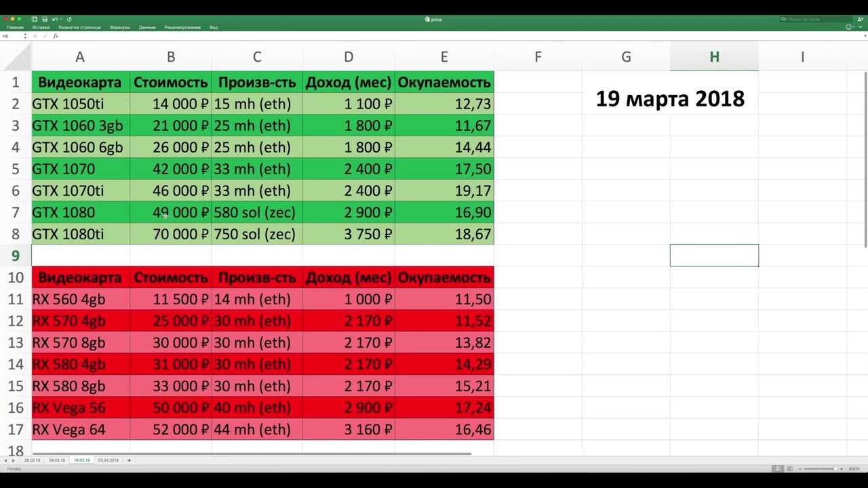The width and height of the screenshot is (868, 488).
Task: Click the formula bar input area
Action: click(461, 36)
